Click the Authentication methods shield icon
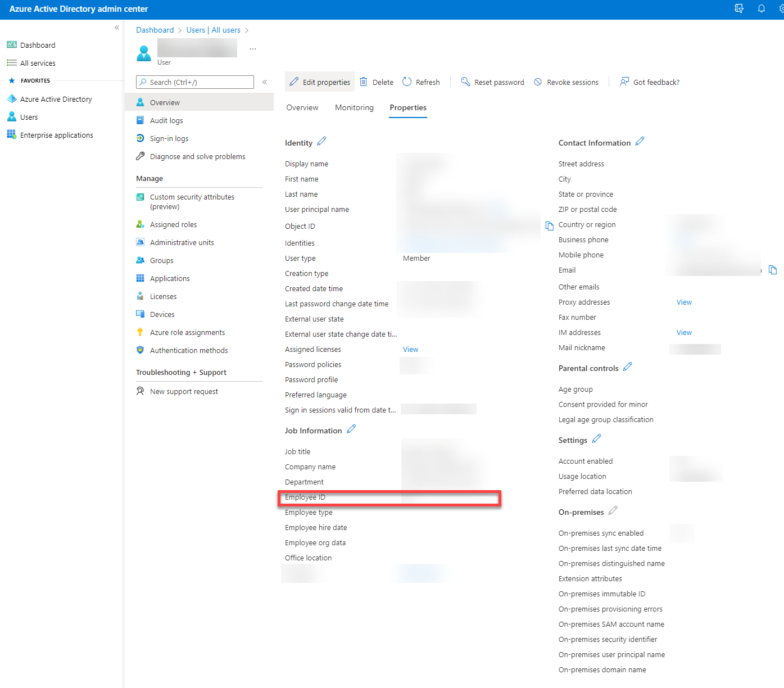The image size is (784, 688). (x=141, y=350)
